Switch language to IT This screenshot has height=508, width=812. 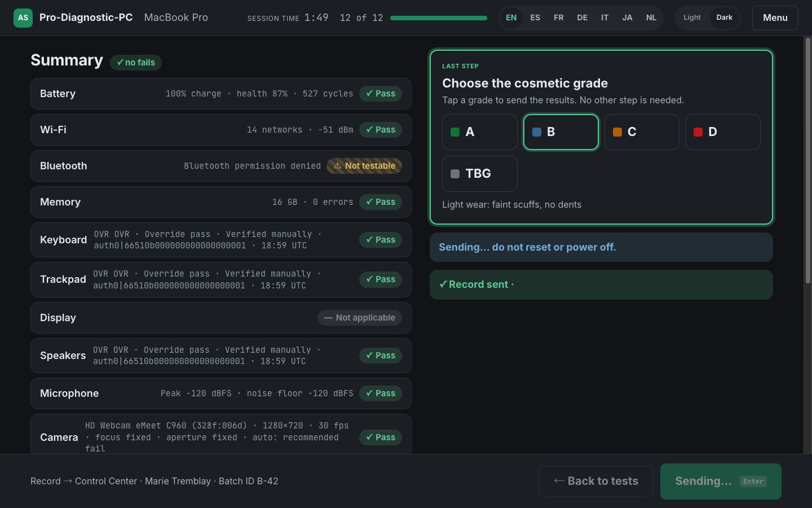[605, 18]
